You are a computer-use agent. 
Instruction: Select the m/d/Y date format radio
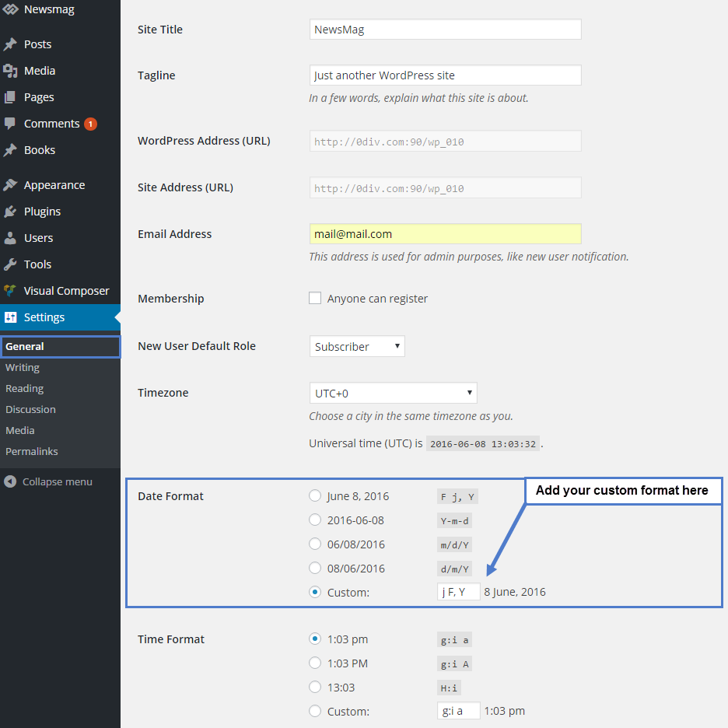point(315,544)
